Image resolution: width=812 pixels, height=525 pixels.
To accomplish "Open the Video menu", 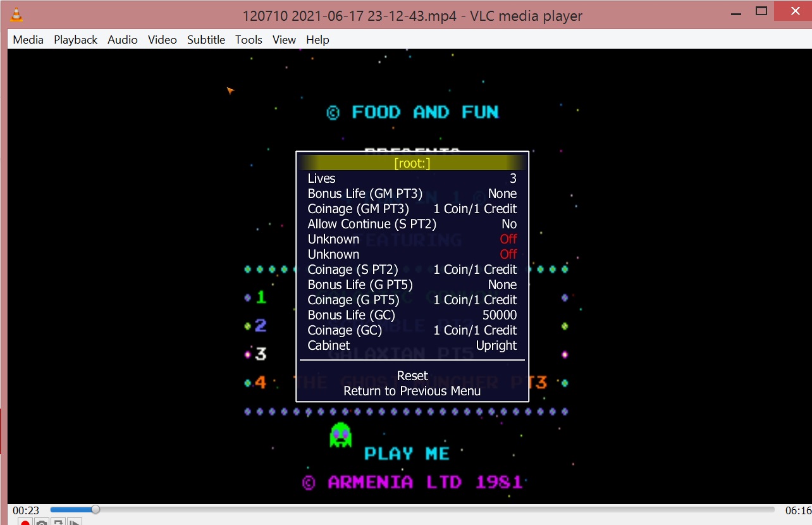I will tap(162, 39).
